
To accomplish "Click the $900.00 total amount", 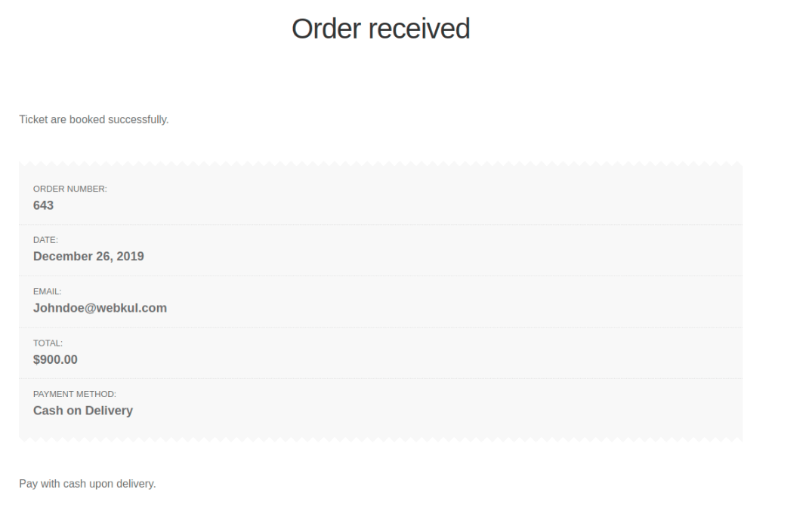I will (55, 359).
